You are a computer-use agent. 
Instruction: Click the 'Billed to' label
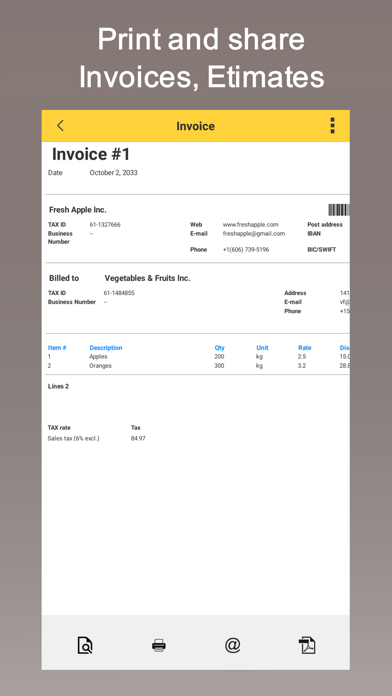(64, 278)
